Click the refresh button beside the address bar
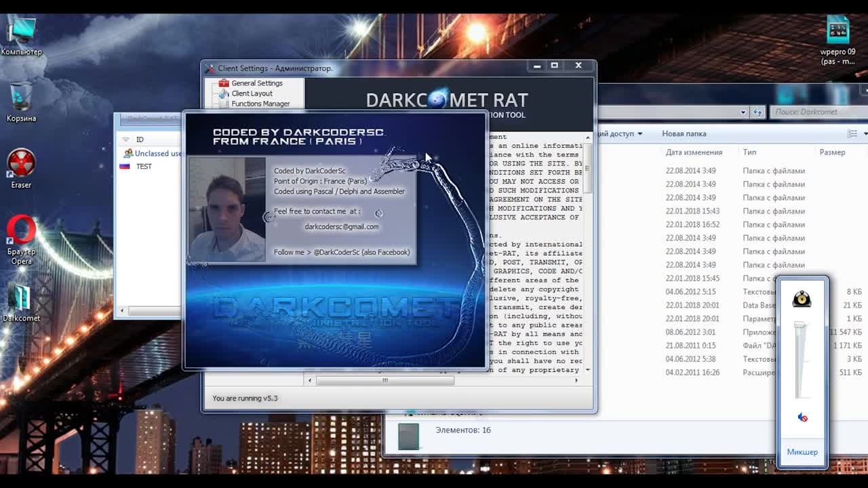Screen dimensions: 868x488 click(757, 112)
